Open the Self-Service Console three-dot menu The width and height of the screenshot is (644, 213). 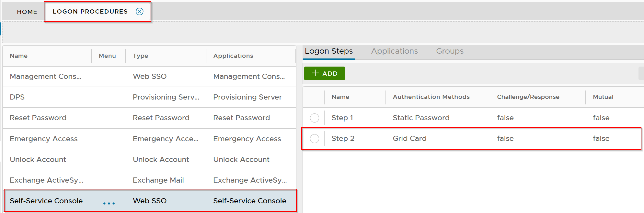pyautogui.click(x=109, y=203)
